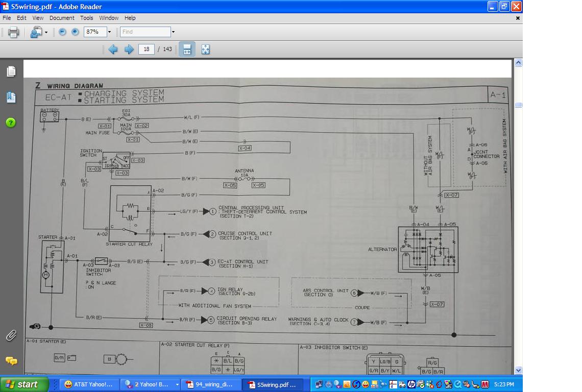Open the Find options dropdown arrow

point(173,32)
